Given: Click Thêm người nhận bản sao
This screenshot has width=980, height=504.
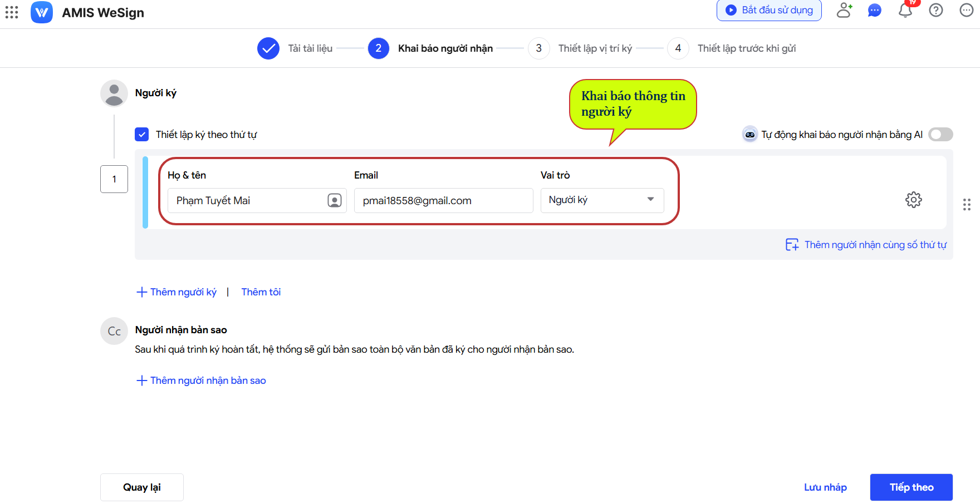Looking at the screenshot, I should click(201, 381).
